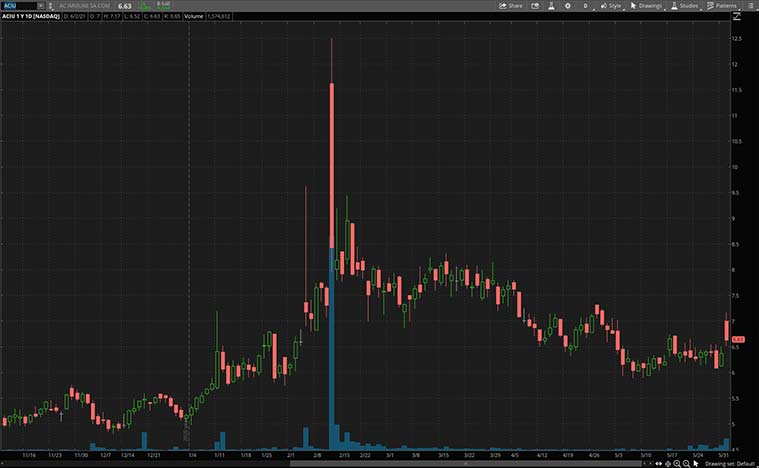Click the pan crosshair icon below the chart
This screenshot has width=759, height=468.
click(668, 464)
